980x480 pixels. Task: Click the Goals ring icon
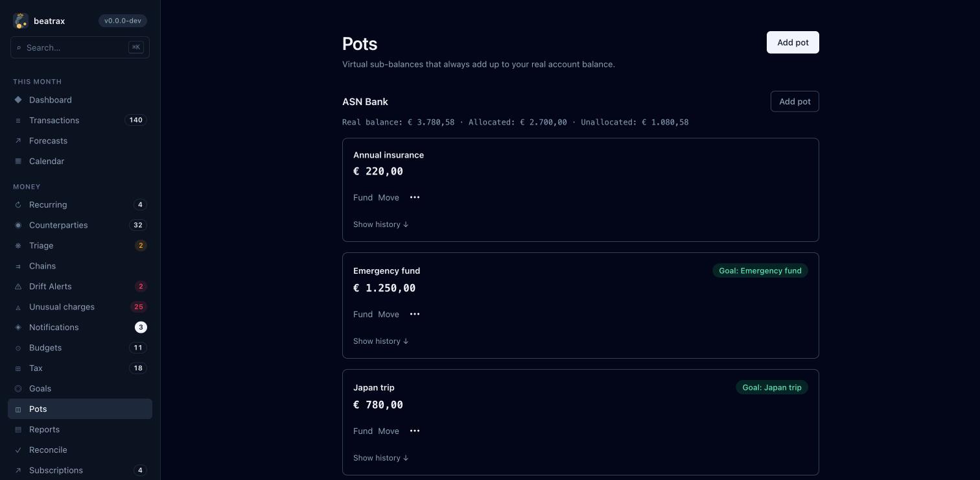click(18, 389)
